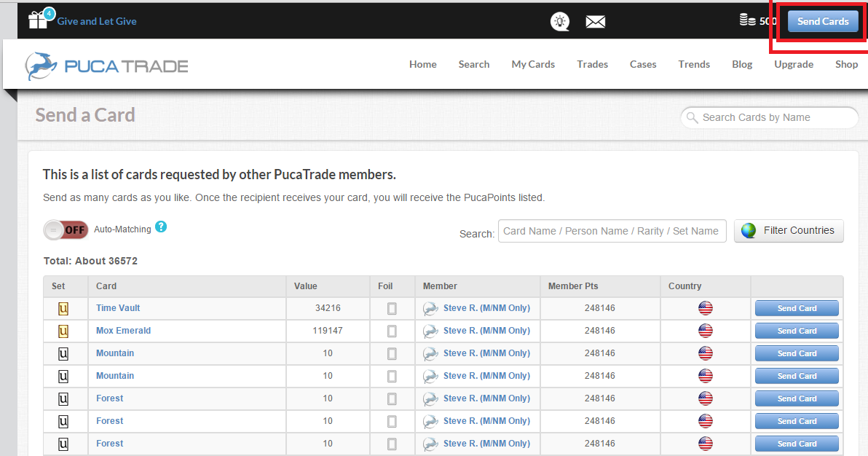The image size is (868, 456).
Task: Click the Card Name / Person Name search field
Action: (612, 231)
